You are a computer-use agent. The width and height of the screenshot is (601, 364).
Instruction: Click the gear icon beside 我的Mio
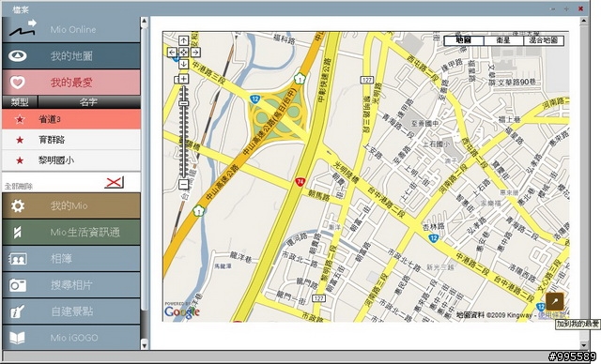click(x=18, y=205)
